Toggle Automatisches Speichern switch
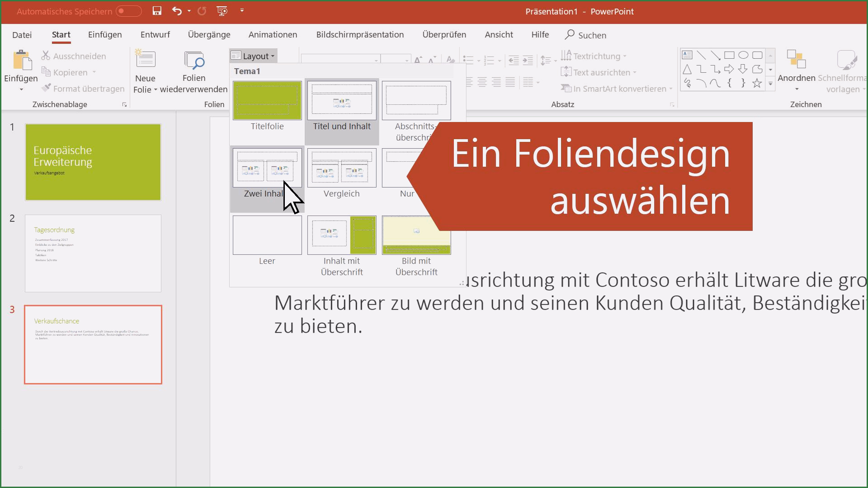The image size is (868, 488). [128, 11]
